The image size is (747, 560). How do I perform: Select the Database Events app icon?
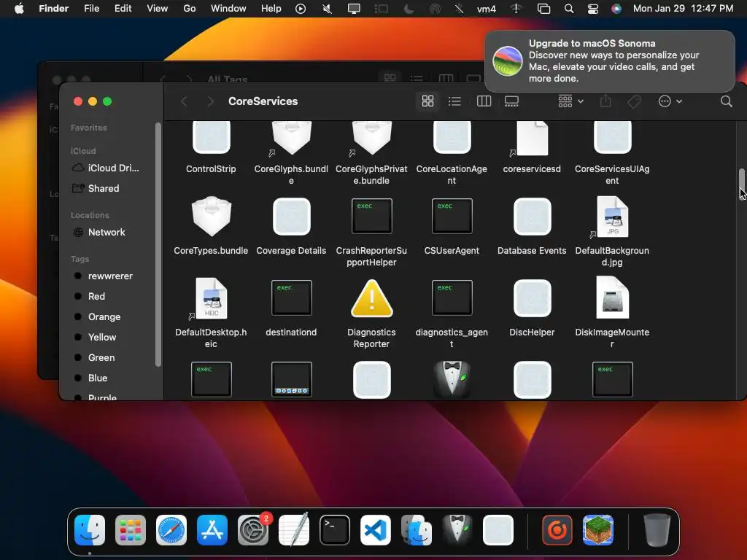point(532,217)
